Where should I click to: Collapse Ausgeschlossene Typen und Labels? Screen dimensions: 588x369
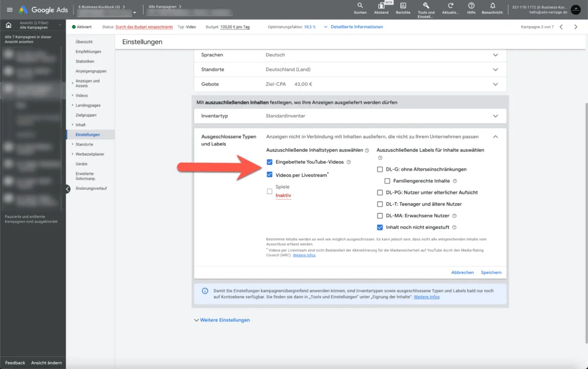(496, 137)
